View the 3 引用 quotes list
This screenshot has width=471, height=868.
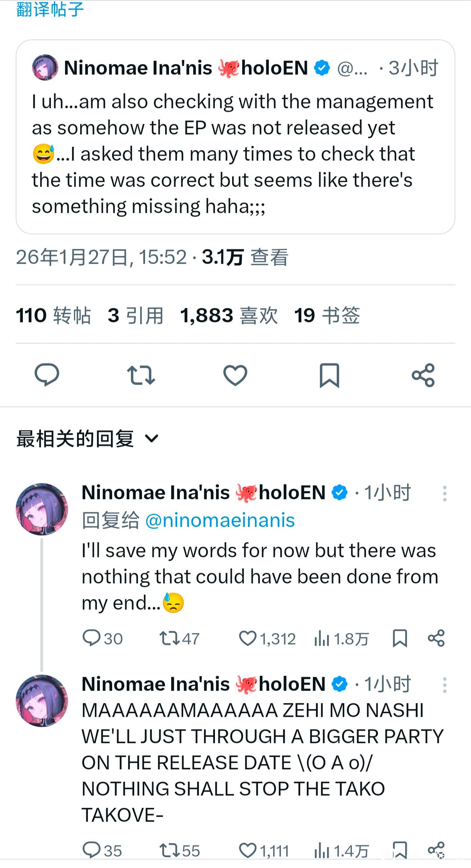tap(135, 315)
